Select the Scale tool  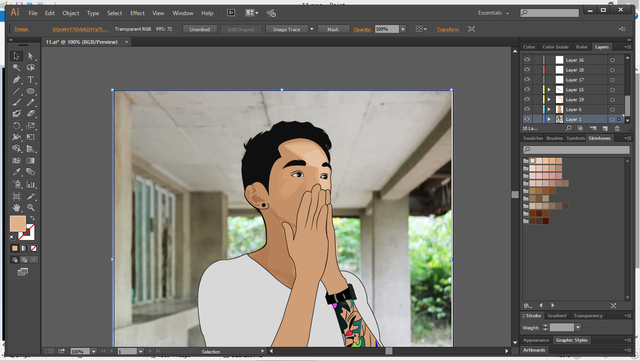pyautogui.click(x=31, y=126)
